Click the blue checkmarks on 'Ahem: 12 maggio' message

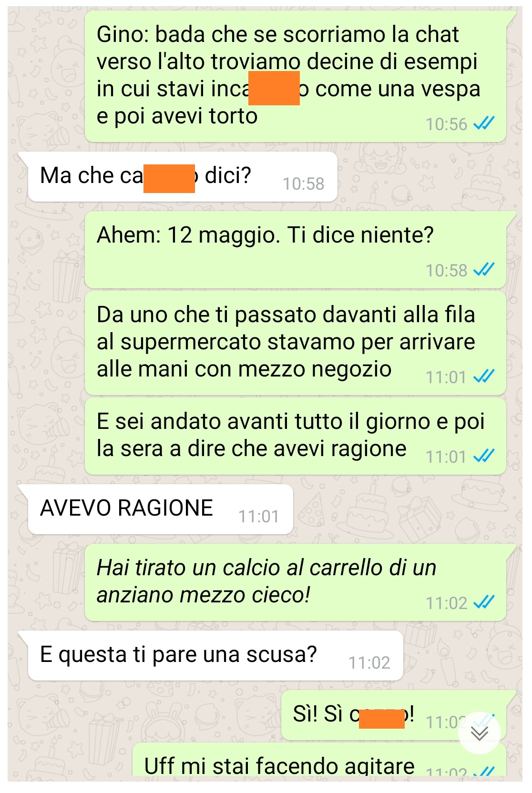pyautogui.click(x=484, y=270)
